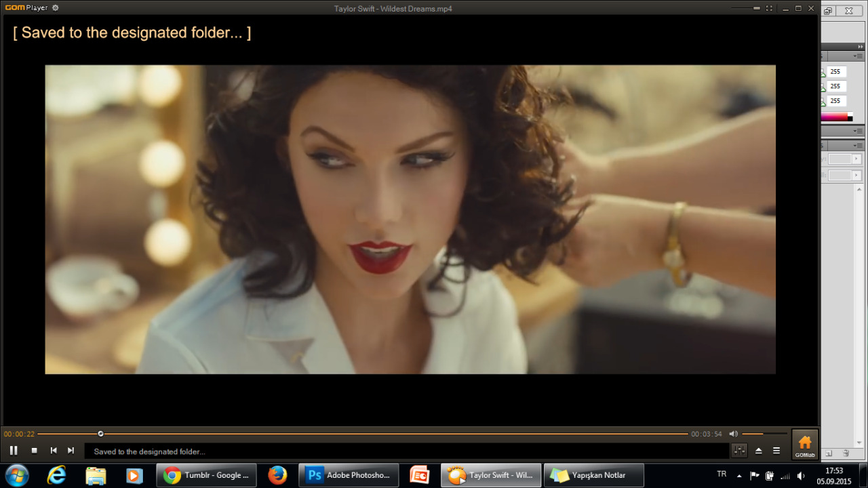Stop the video playback
Viewport: 868px width, 488px height.
pyautogui.click(x=34, y=450)
